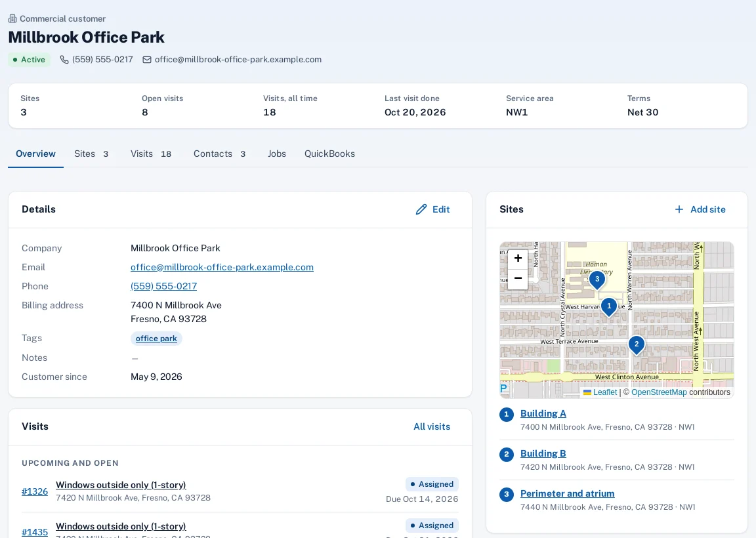
Task: Open Windows outside only title of visit #1435
Action: [x=121, y=526]
